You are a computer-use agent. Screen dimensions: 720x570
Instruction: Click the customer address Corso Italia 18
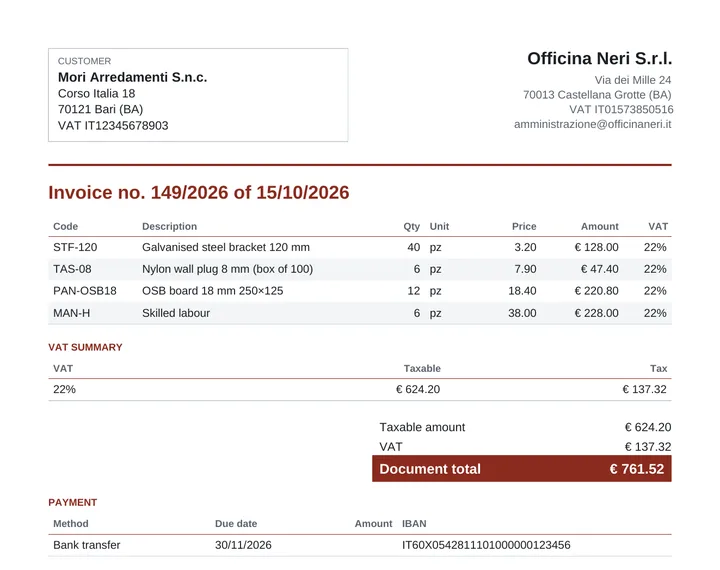click(x=96, y=93)
